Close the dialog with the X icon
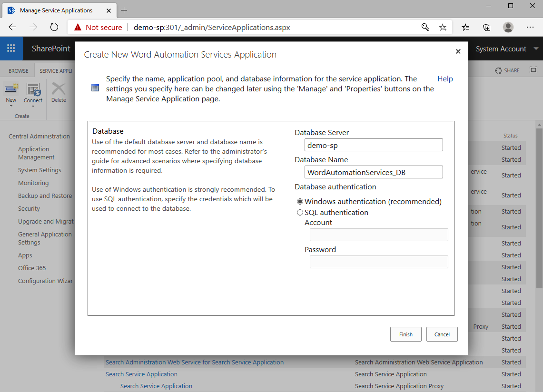This screenshot has height=392, width=543. pos(458,51)
